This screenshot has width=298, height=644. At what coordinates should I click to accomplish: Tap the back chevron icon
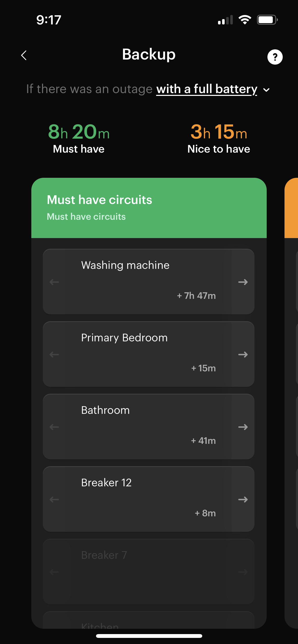[24, 55]
